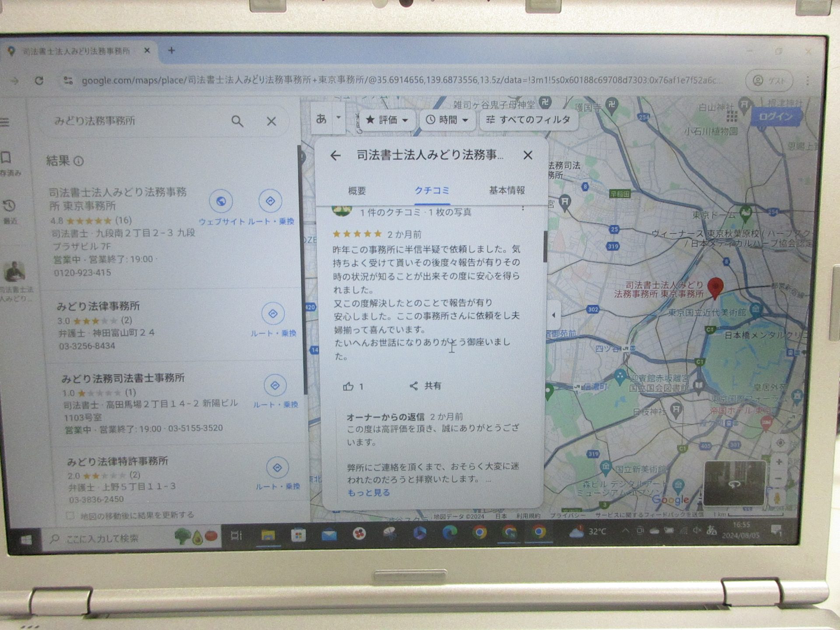The image size is (840, 630).
Task: Open the 時間 hours filter dropdown
Action: pyautogui.click(x=447, y=119)
